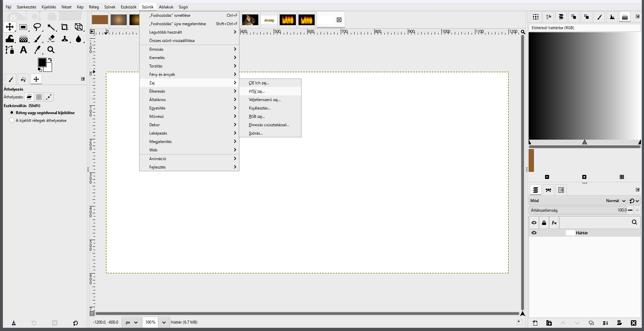This screenshot has width=644, height=331.
Task: Select the Paintbrush tool
Action: coord(38,39)
